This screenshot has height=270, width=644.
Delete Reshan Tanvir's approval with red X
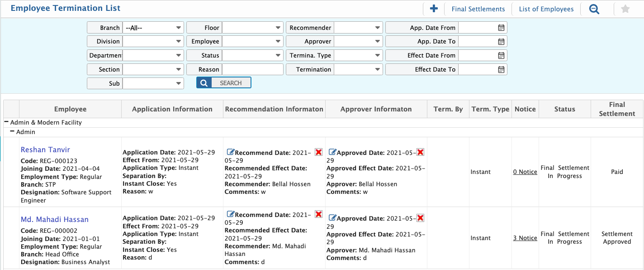point(420,152)
